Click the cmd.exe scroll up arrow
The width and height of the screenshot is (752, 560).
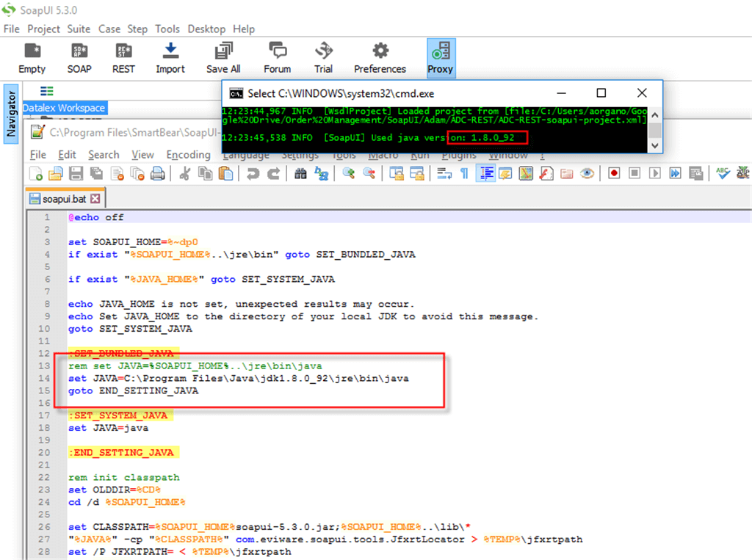(655, 115)
